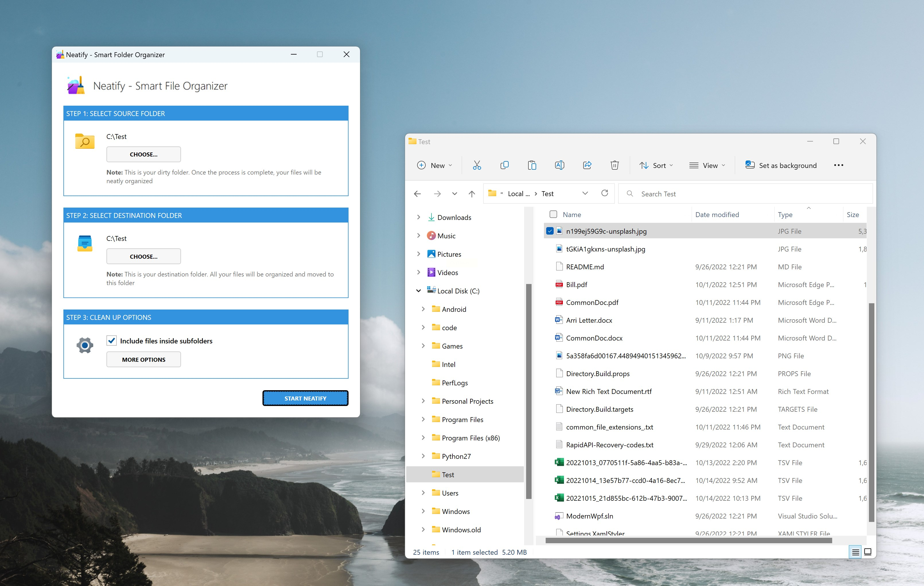Click the Cut scissors icon in Explorer toolbar
The width and height of the screenshot is (924, 586).
click(x=476, y=165)
